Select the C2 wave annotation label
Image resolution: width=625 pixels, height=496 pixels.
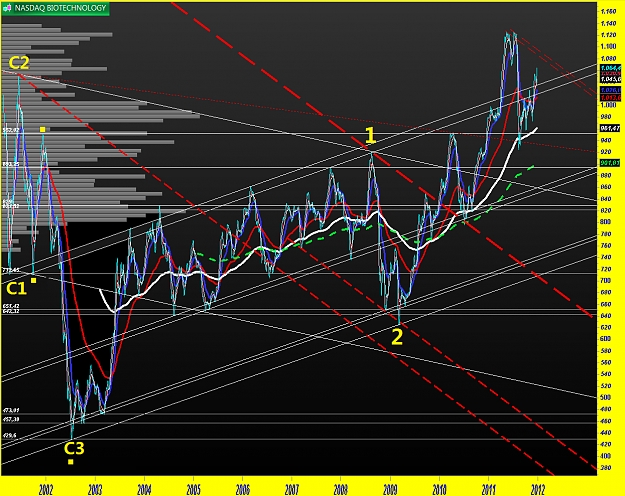(x=19, y=63)
